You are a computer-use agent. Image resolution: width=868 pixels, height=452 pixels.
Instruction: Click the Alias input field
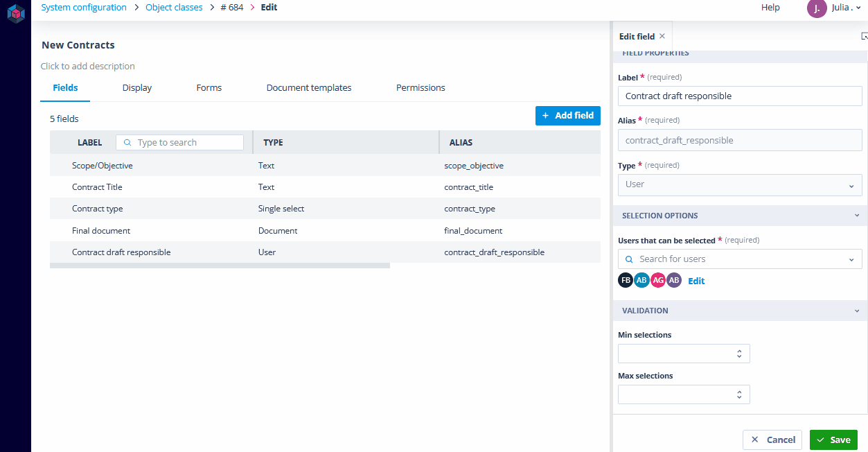[x=740, y=140]
